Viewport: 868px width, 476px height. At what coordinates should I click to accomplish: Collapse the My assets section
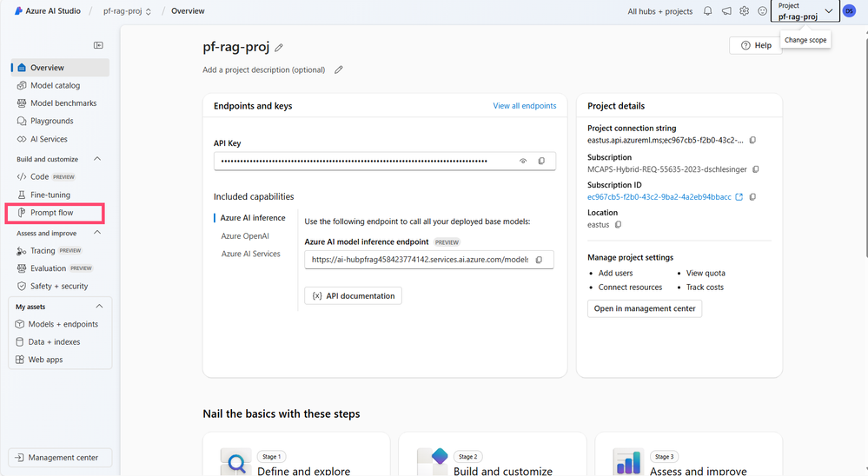[99, 307]
